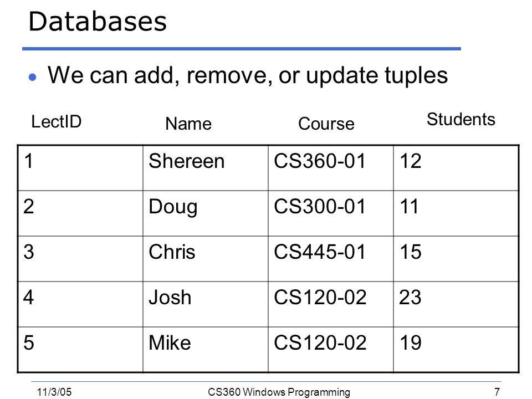532x399 pixels.
Task: Select the bullet text about tuples
Action: (248, 75)
